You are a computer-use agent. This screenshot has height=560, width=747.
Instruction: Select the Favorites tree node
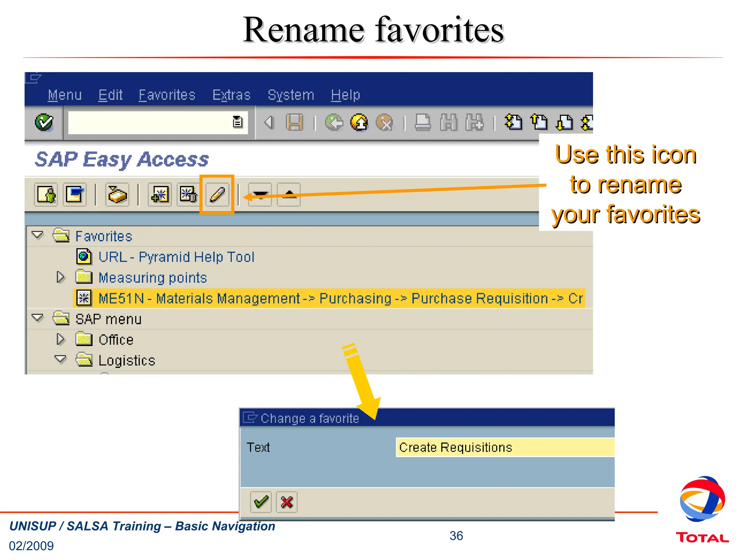click(x=104, y=236)
